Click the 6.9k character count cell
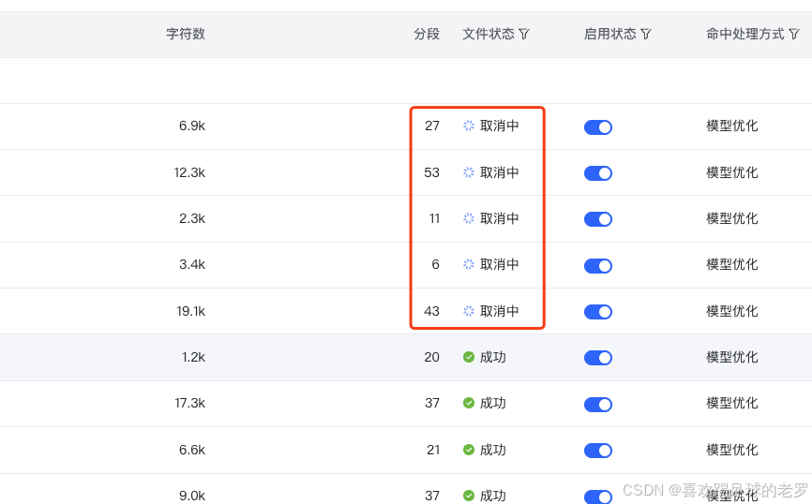 (192, 126)
